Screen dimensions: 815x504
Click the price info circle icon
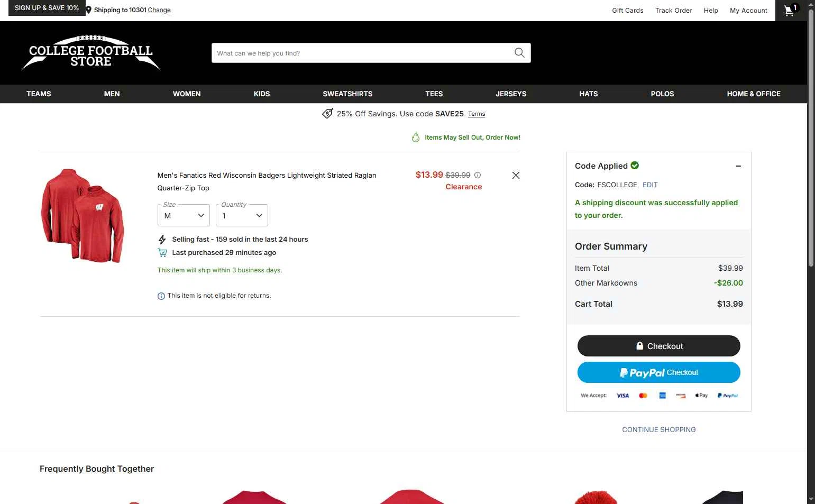click(x=478, y=175)
